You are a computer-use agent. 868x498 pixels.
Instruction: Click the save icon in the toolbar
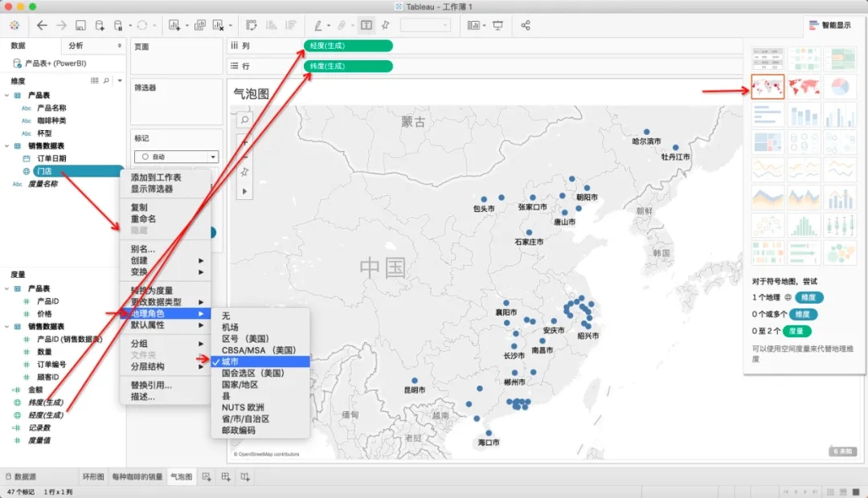[80, 25]
